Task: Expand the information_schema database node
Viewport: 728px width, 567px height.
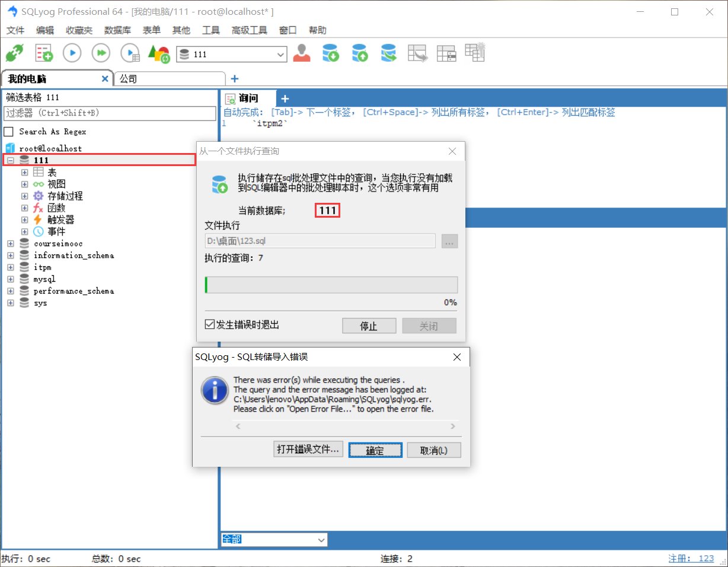Action: [x=10, y=255]
